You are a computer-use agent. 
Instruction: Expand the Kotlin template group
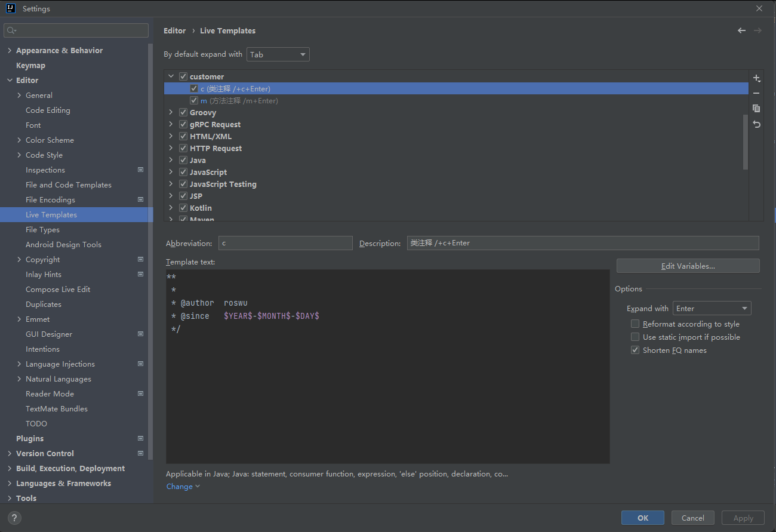[171, 208]
